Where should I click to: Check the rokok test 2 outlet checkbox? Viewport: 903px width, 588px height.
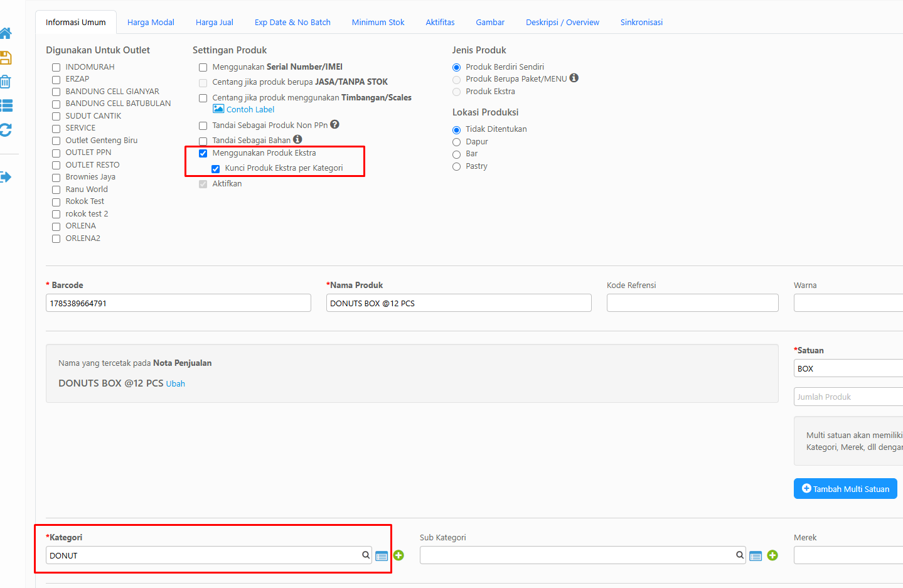[56, 214]
